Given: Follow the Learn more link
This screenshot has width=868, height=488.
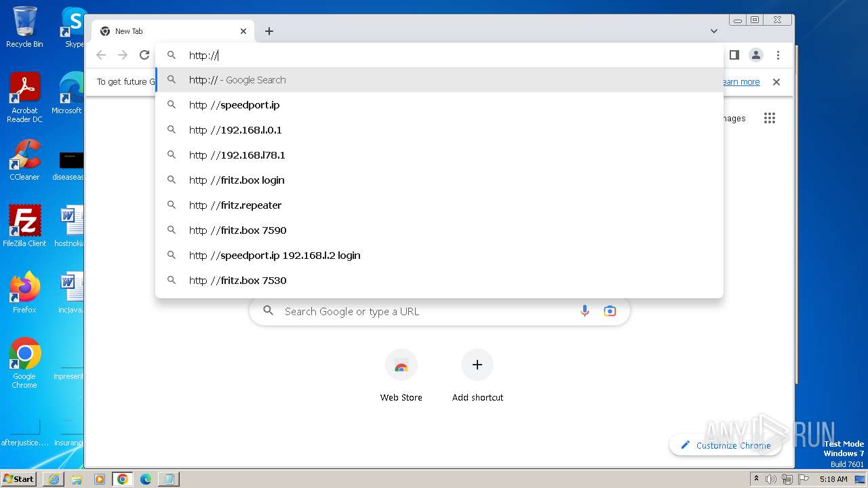Looking at the screenshot, I should click(740, 82).
